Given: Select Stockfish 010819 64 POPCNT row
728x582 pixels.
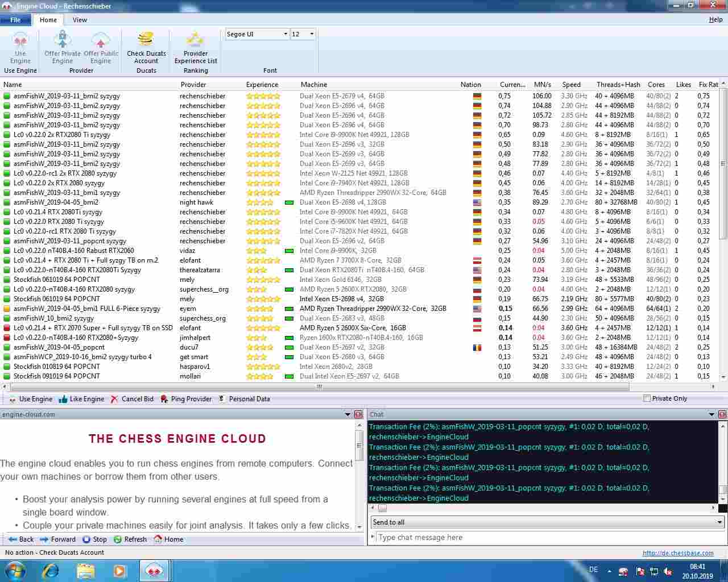Looking at the screenshot, I should [359, 367].
